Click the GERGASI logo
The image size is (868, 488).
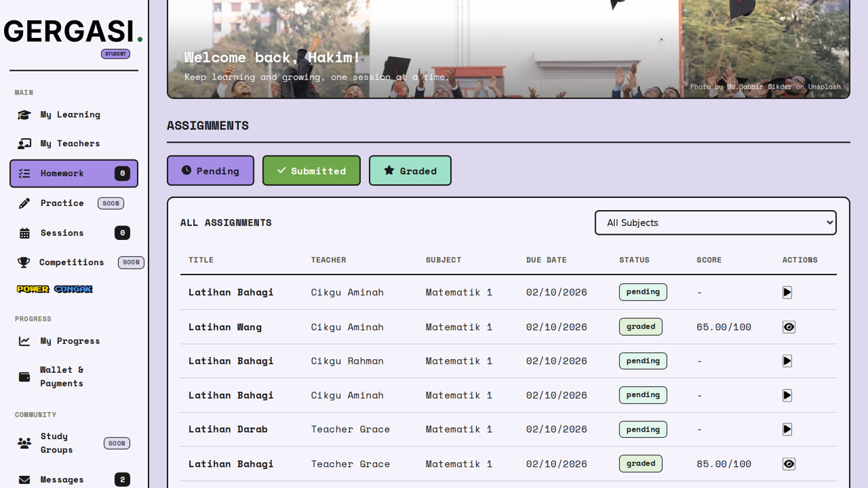[x=73, y=31]
